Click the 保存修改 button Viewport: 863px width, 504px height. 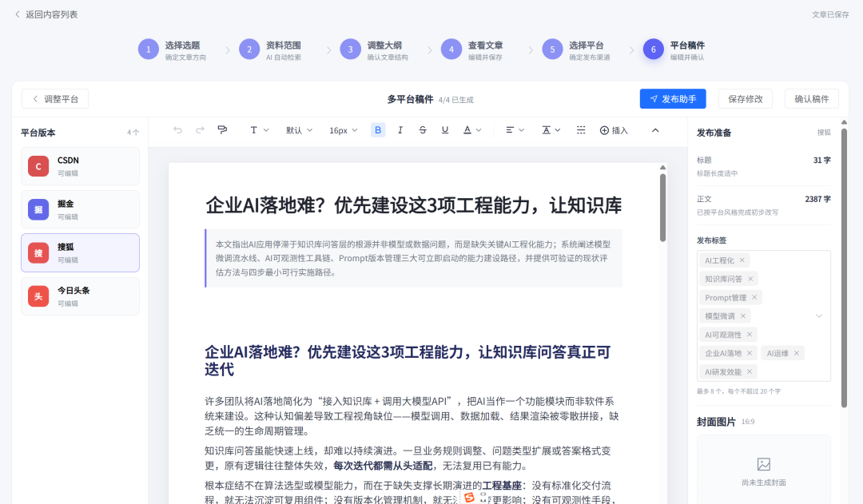click(x=746, y=99)
